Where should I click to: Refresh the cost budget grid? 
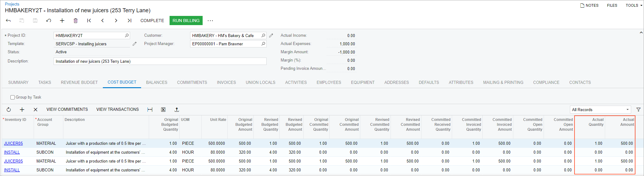9,110
